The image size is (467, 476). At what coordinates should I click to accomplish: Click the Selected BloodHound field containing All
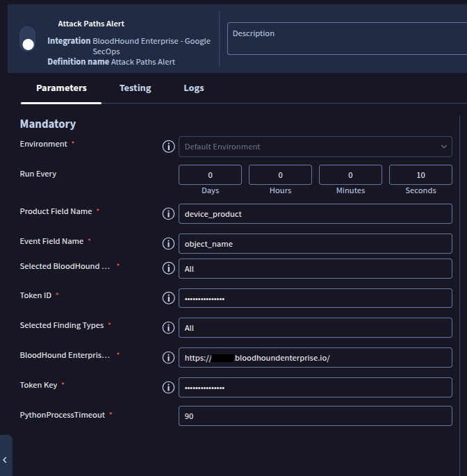pos(316,269)
